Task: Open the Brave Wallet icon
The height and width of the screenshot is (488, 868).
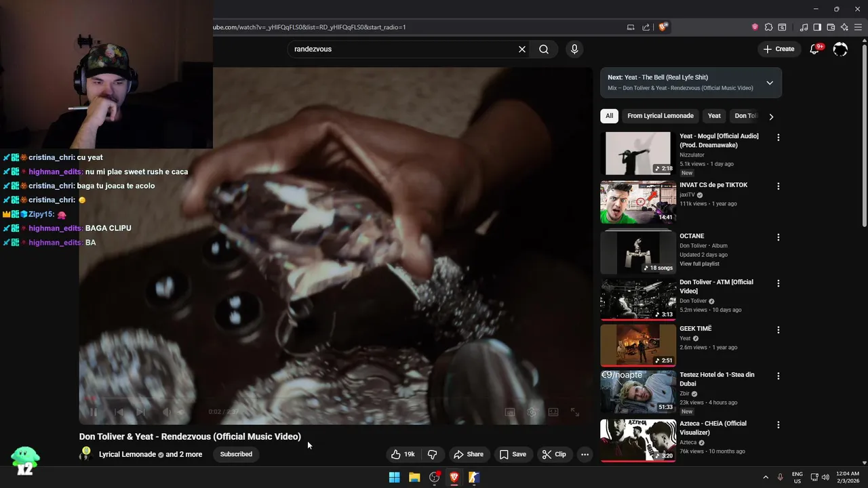Action: coord(831,27)
